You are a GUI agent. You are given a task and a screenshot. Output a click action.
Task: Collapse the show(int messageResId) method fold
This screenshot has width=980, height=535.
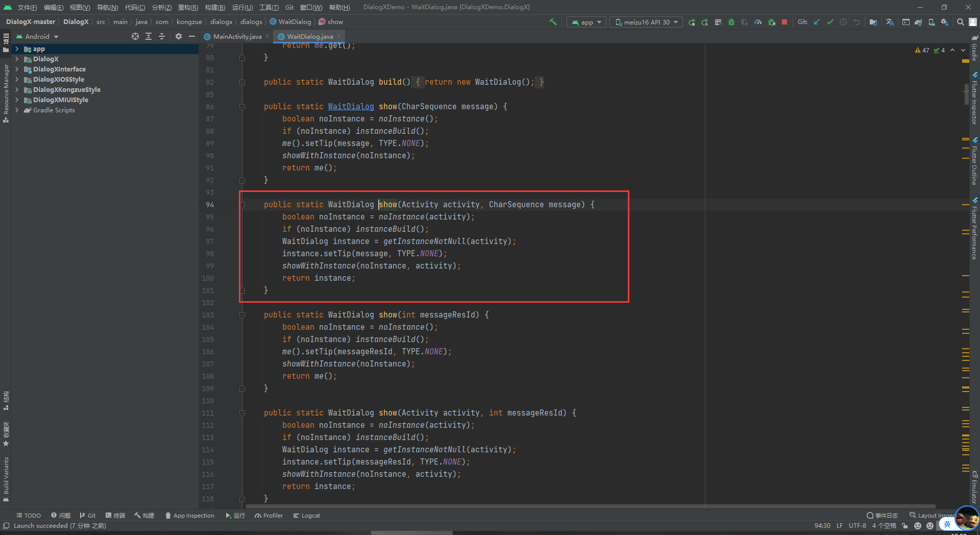(242, 315)
